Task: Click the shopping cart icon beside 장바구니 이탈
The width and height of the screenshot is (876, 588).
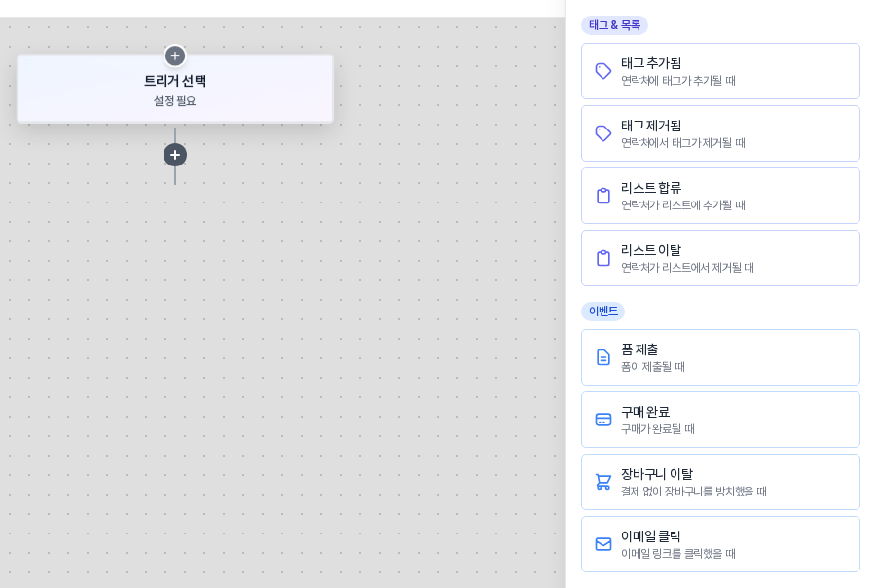Action: coord(603,482)
